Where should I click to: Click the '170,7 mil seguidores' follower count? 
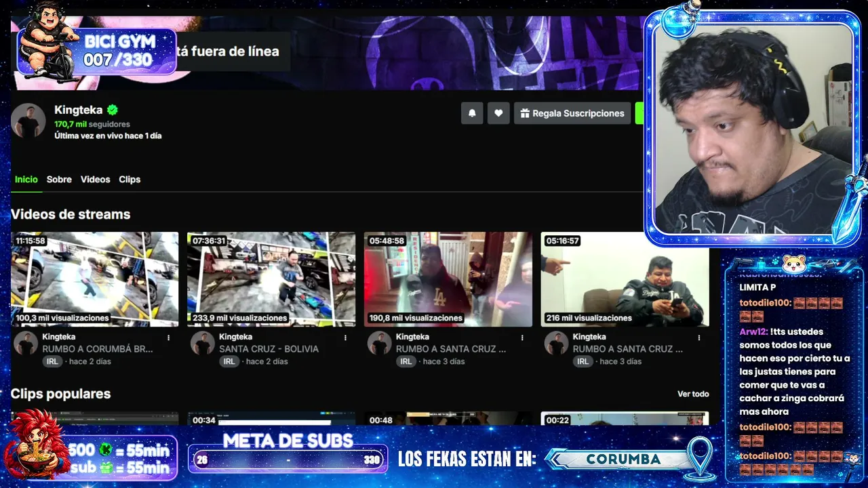coord(92,124)
